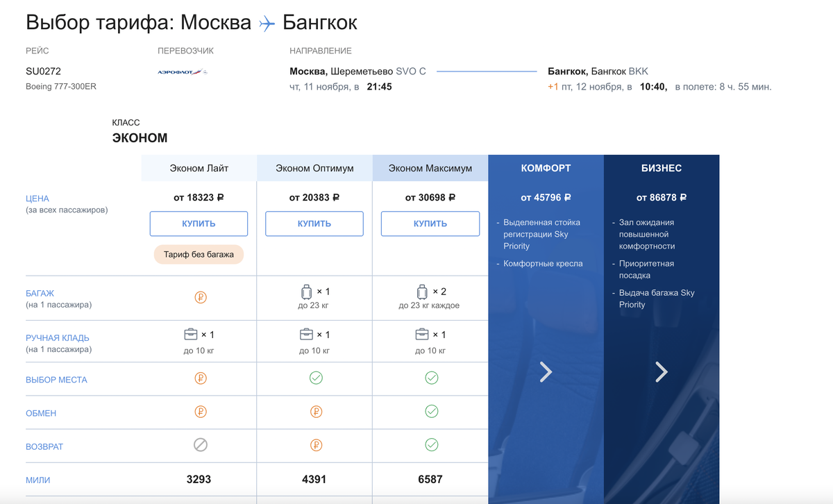Click ruble icon for Эконом Оптимум refund

point(316,445)
